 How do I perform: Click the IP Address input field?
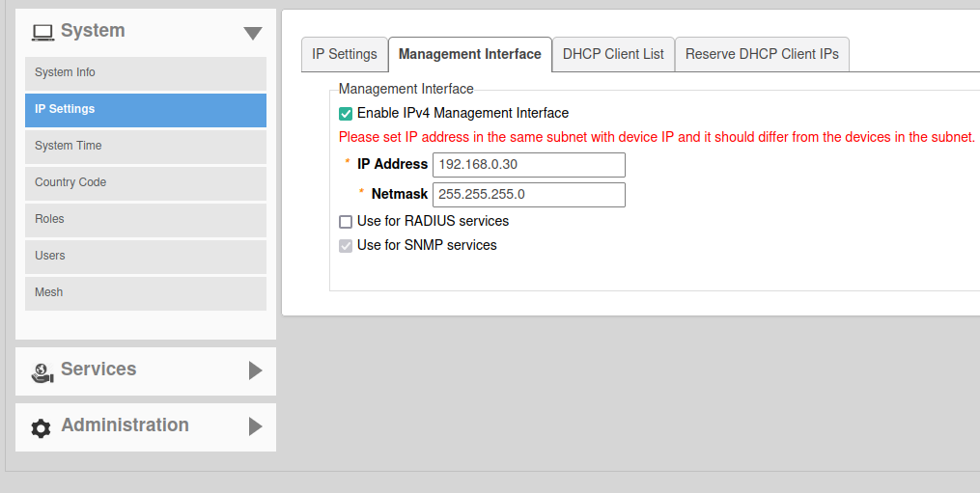pos(529,165)
